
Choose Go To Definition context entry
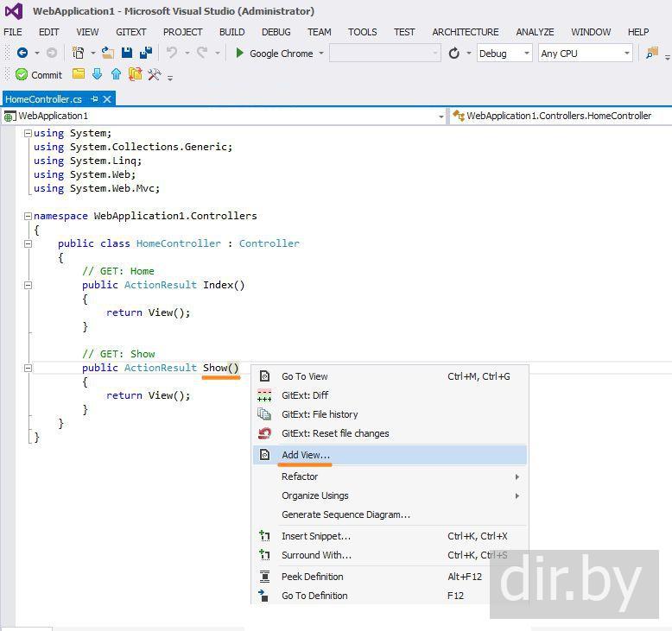tap(314, 596)
